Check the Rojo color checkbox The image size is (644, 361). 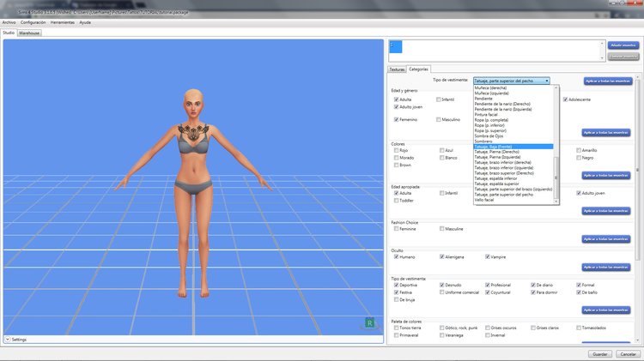396,151
